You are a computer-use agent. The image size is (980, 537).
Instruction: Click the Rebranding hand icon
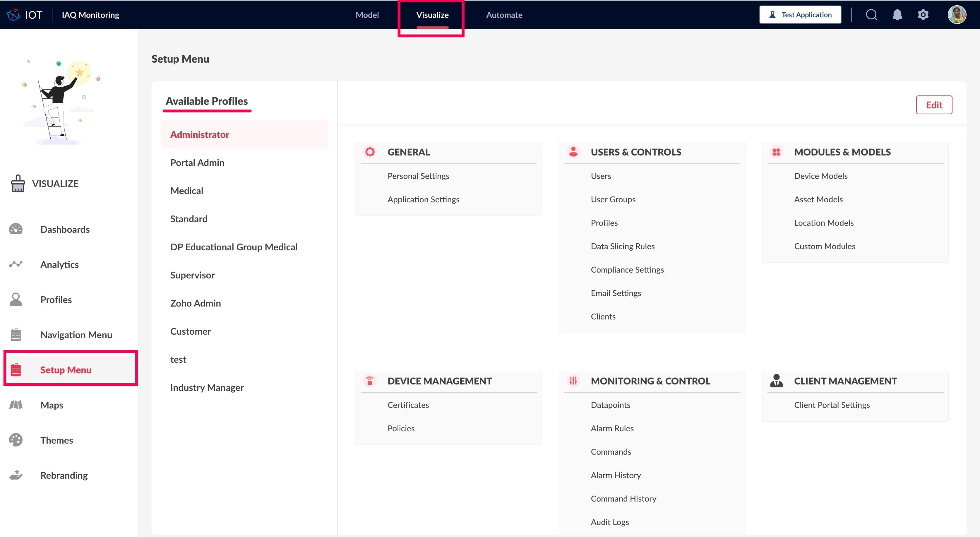pos(16,475)
